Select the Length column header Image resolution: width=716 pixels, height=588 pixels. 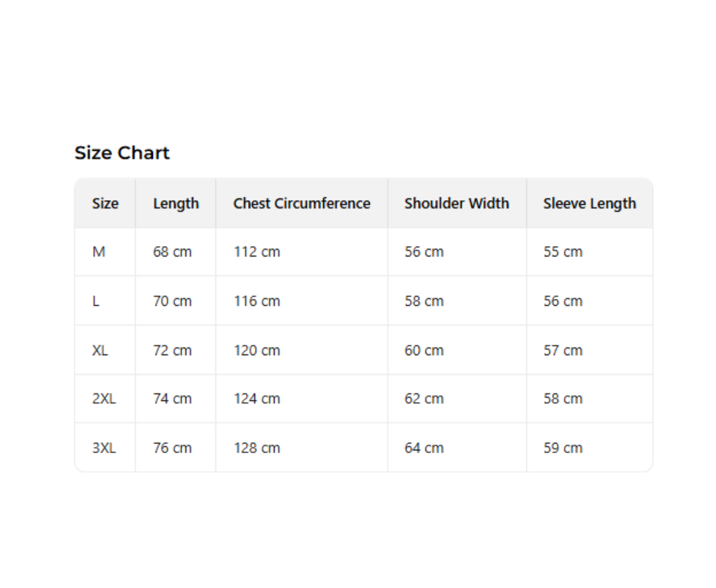tap(176, 204)
